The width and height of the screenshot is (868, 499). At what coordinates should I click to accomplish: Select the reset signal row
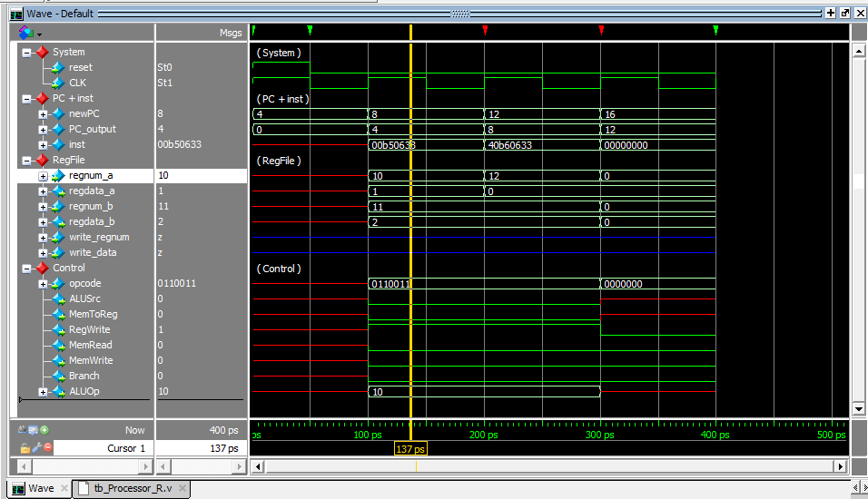(x=86, y=67)
